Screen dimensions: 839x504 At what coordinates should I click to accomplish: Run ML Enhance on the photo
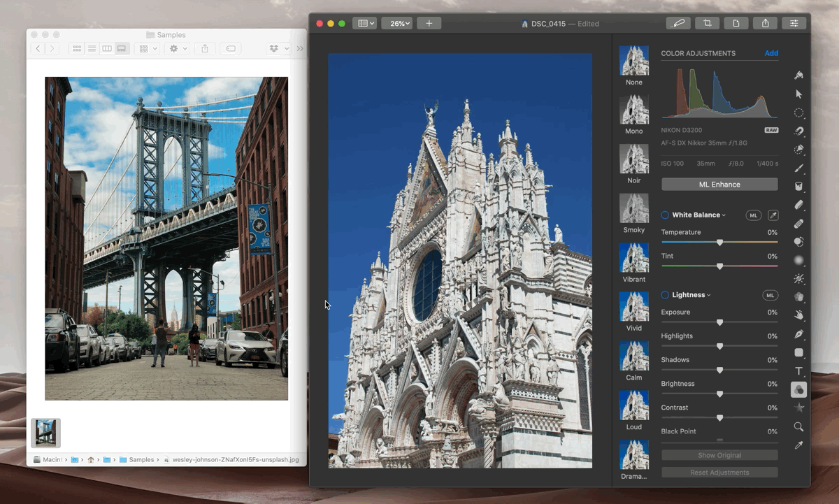click(x=719, y=184)
